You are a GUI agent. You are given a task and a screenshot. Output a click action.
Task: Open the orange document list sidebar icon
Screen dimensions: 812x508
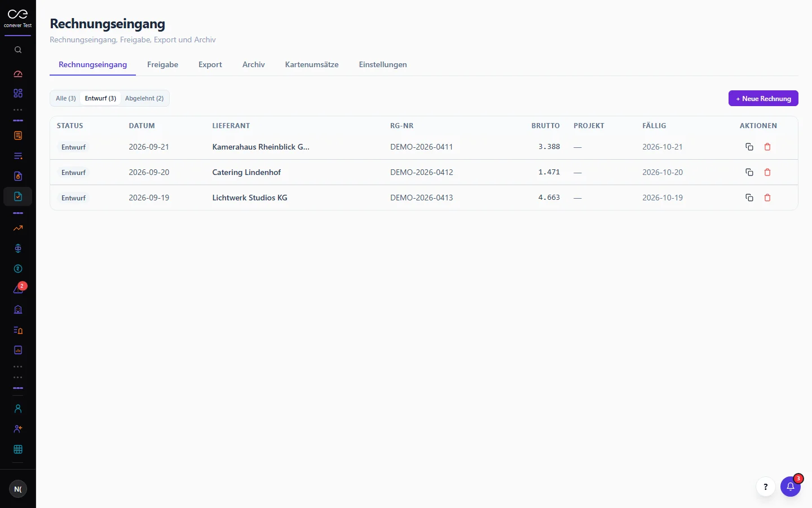pos(18,135)
